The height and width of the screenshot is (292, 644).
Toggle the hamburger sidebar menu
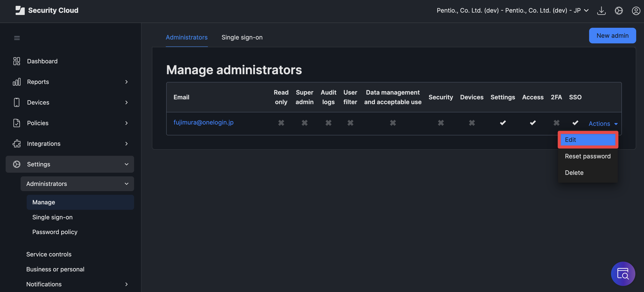pyautogui.click(x=17, y=38)
